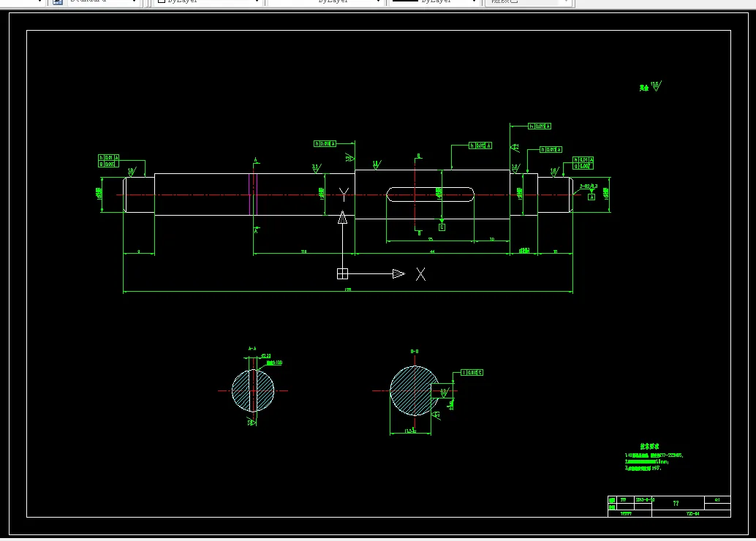
Task: Click the X axis label of UCS icon
Action: click(x=420, y=274)
